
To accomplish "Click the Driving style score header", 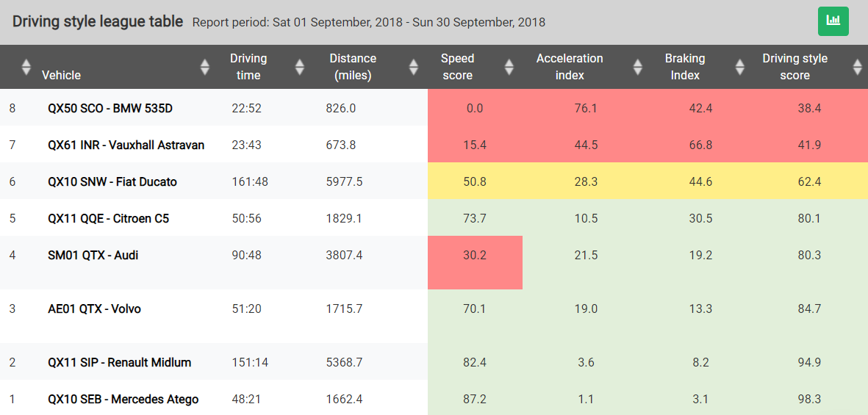I will pyautogui.click(x=795, y=67).
